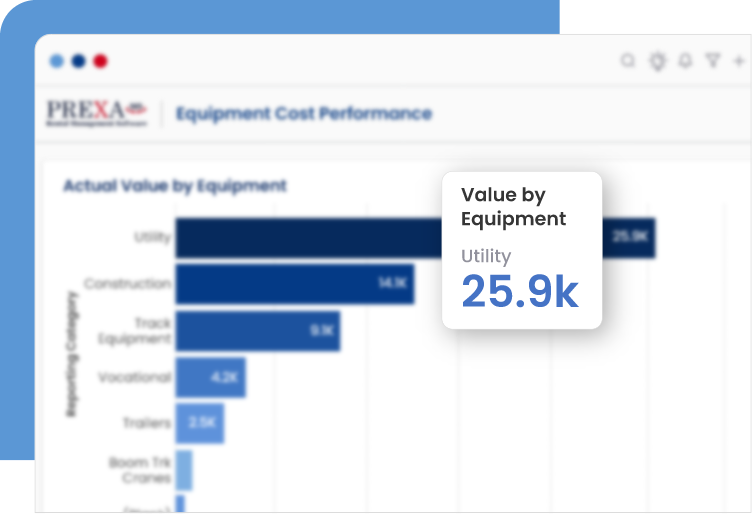
Task: Click the Actual Value by Equipment heading
Action: pyautogui.click(x=175, y=186)
